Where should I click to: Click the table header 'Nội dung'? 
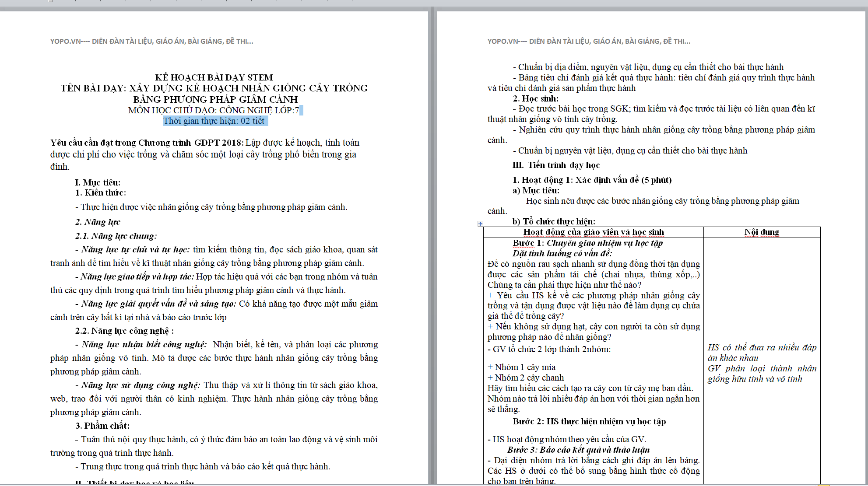click(762, 232)
